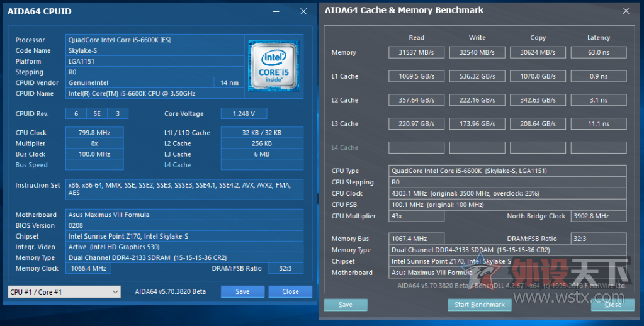The height and width of the screenshot is (326, 644).
Task: Click Integr. Video Intel HD Graphics 530 value
Action: (x=184, y=247)
